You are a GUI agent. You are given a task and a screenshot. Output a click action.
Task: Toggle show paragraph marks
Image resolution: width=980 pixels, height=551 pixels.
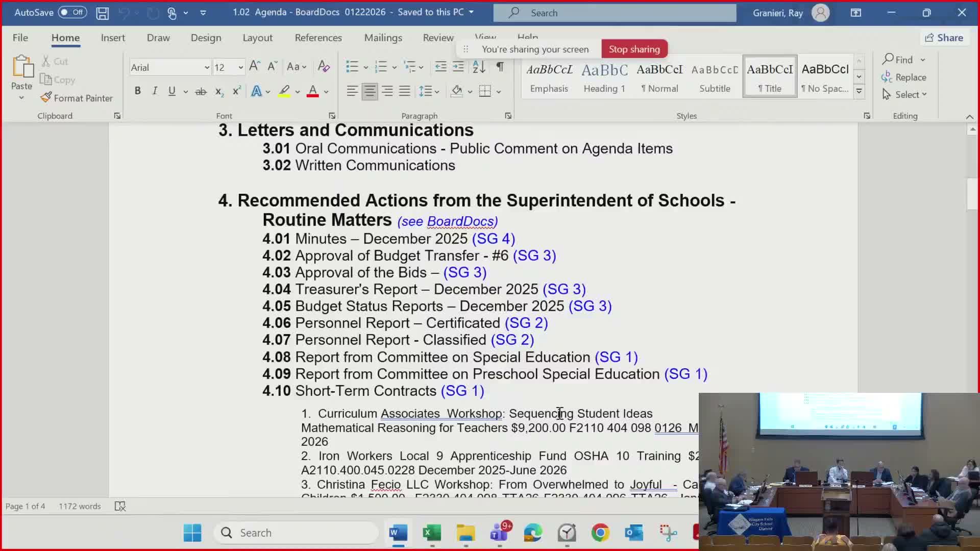coord(500,67)
